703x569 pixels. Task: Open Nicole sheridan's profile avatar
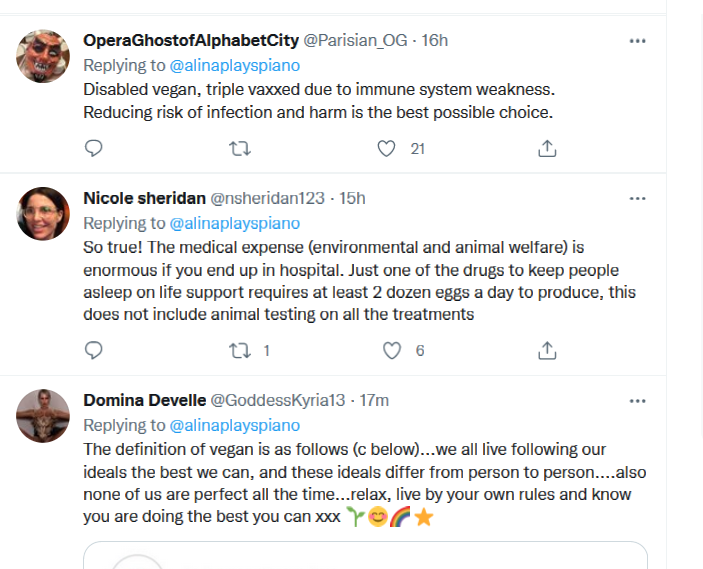pyautogui.click(x=43, y=214)
